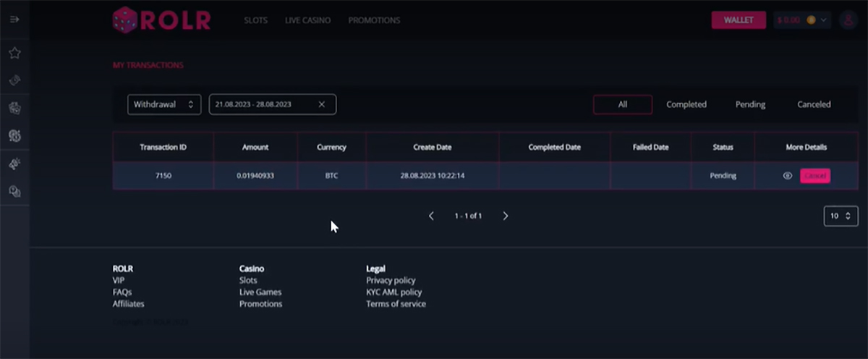The image size is (868, 359).
Task: Open the SLOTS menu item
Action: point(255,20)
